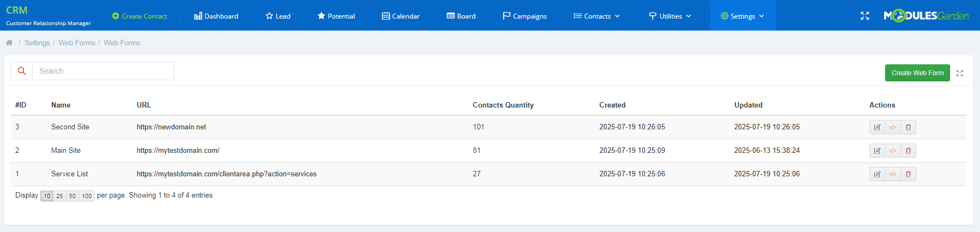
Task: Delete the Second Site web form
Action: (908, 127)
